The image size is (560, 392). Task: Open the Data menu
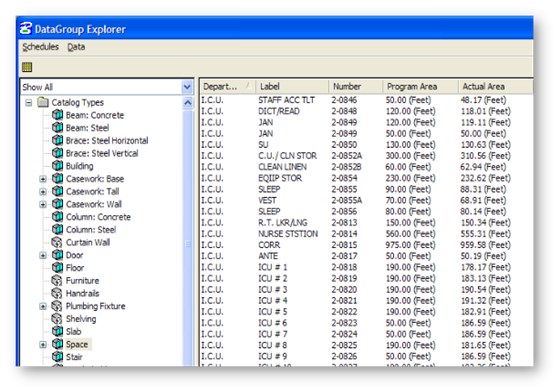coord(76,47)
